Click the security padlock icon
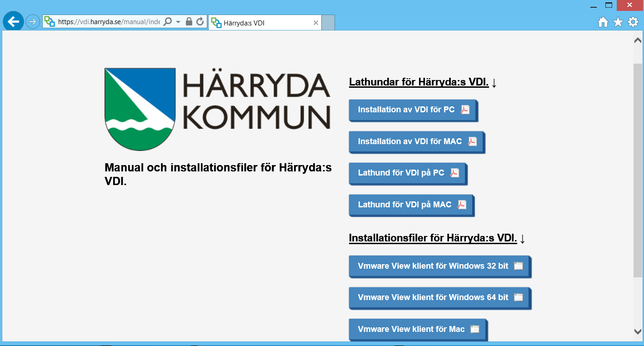 coord(189,21)
